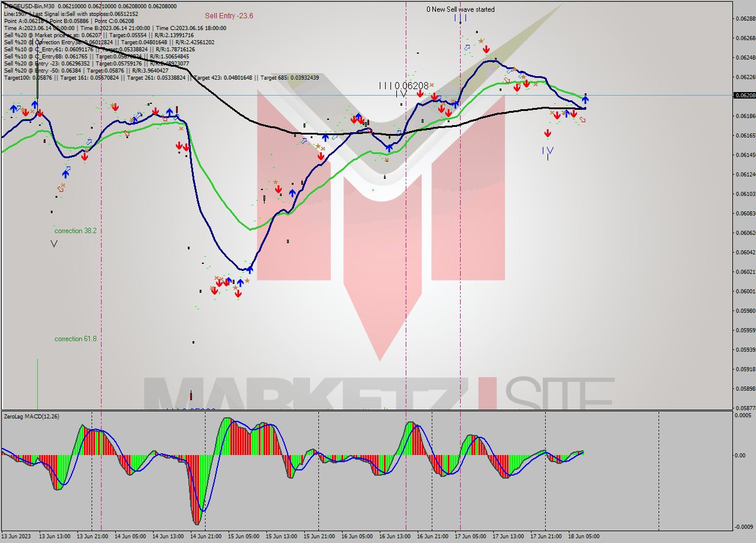Click the '17 Jun 05:00' time label

(470, 537)
